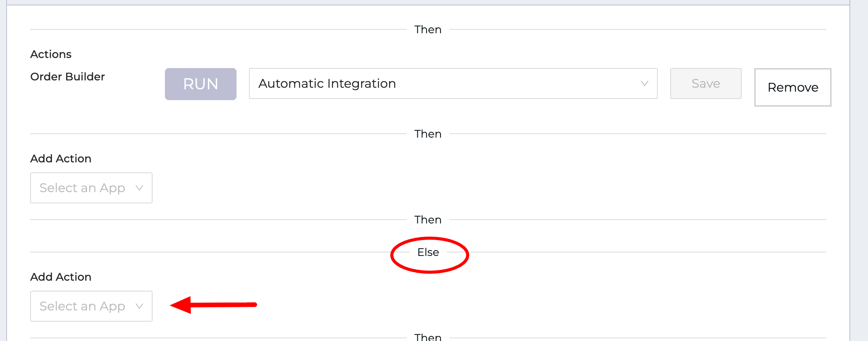Click chevron of Select an App above Else
Image resolution: width=868 pixels, height=341 pixels.
coord(139,188)
